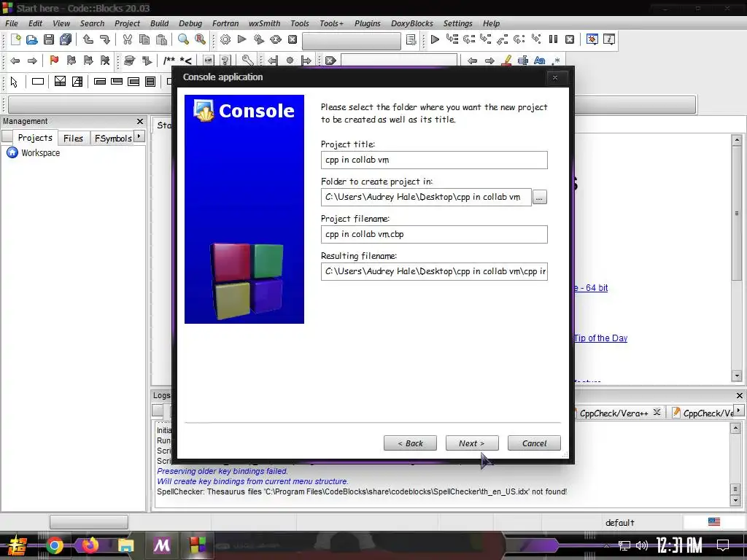This screenshot has width=747, height=560.
Task: Select the Projects tab
Action: (x=35, y=138)
